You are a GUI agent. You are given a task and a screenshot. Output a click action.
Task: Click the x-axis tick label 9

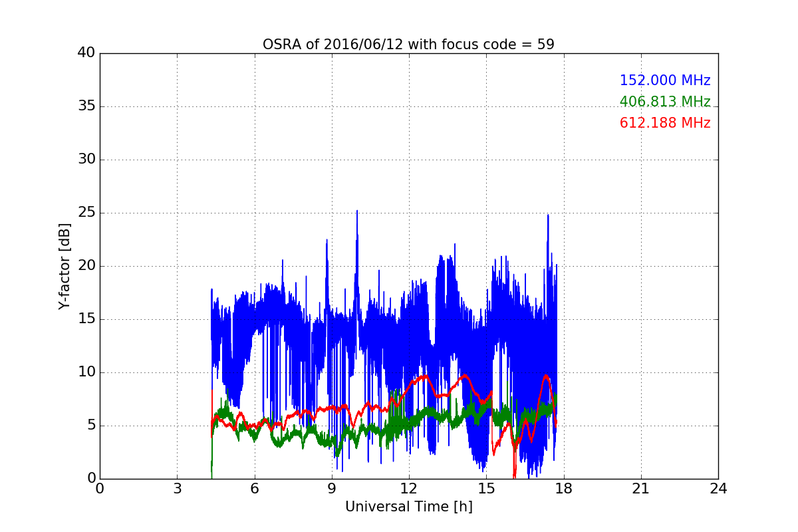(x=331, y=488)
